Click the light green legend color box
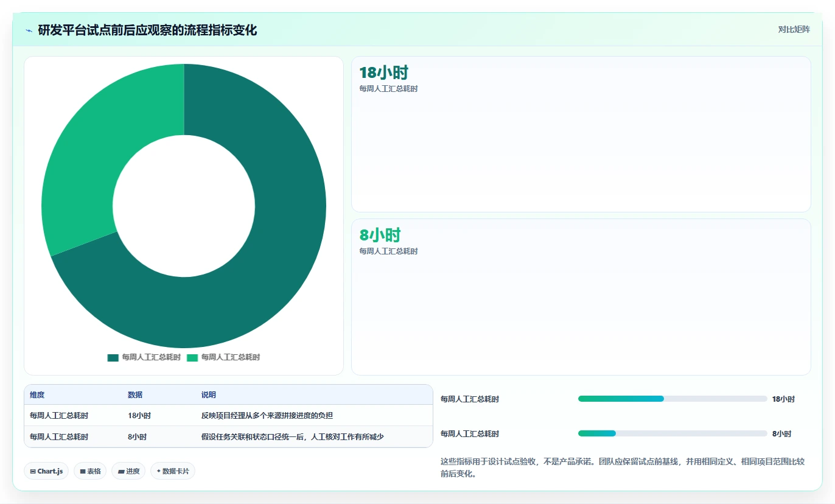Viewport: 835px width, 504px height. tap(192, 357)
